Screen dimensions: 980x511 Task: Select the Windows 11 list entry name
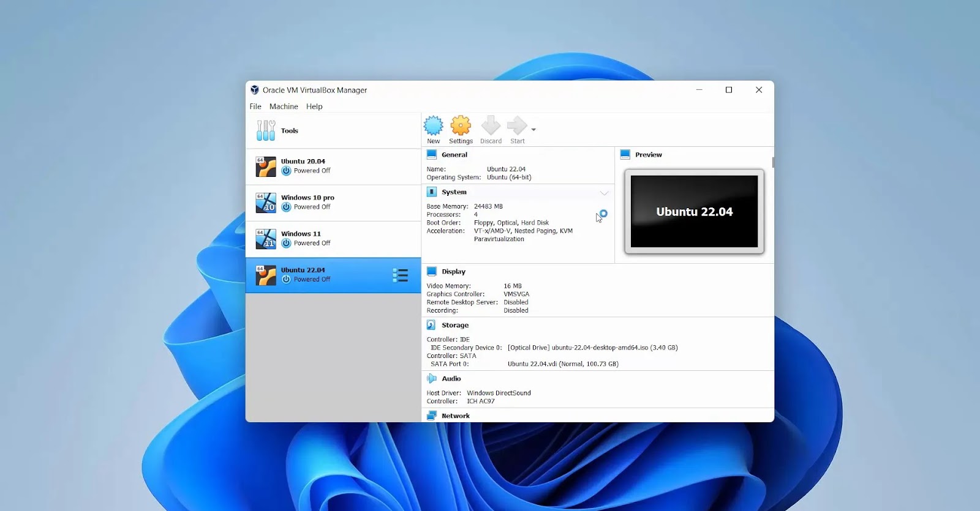click(301, 234)
